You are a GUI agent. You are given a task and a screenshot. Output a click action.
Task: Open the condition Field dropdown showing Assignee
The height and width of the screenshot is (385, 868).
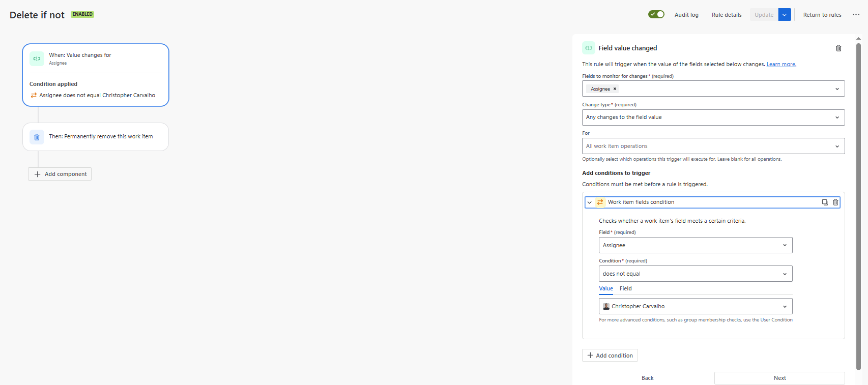(696, 245)
